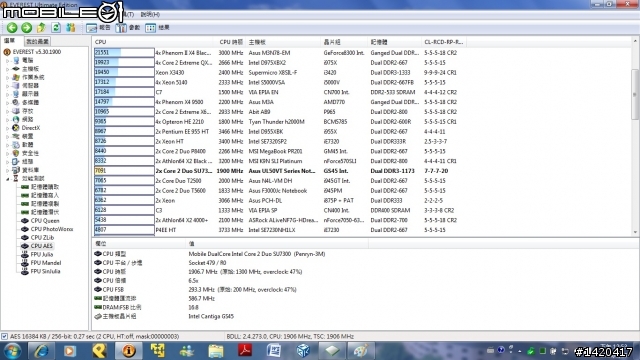Open the Paint palette icon on taskbar
The width and height of the screenshot is (640, 360).
tap(361, 351)
